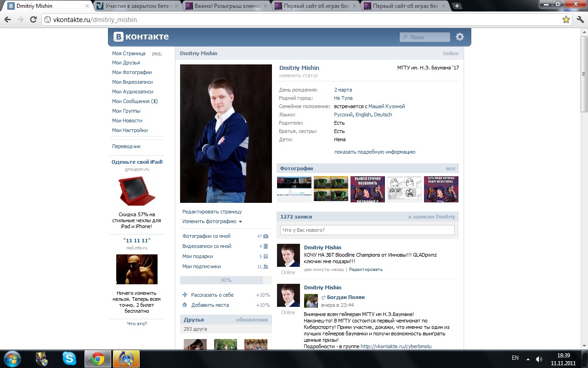Bookmark page with the star icon

tap(566, 20)
